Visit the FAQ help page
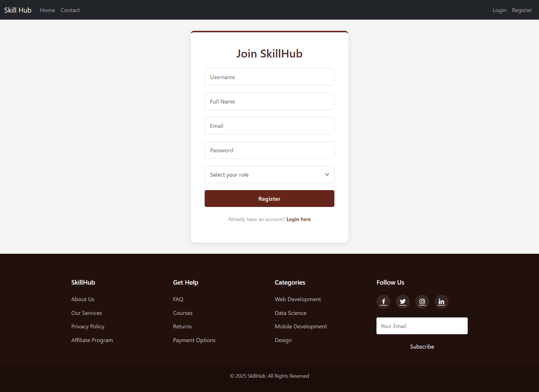The height and width of the screenshot is (392, 539). pos(178,299)
